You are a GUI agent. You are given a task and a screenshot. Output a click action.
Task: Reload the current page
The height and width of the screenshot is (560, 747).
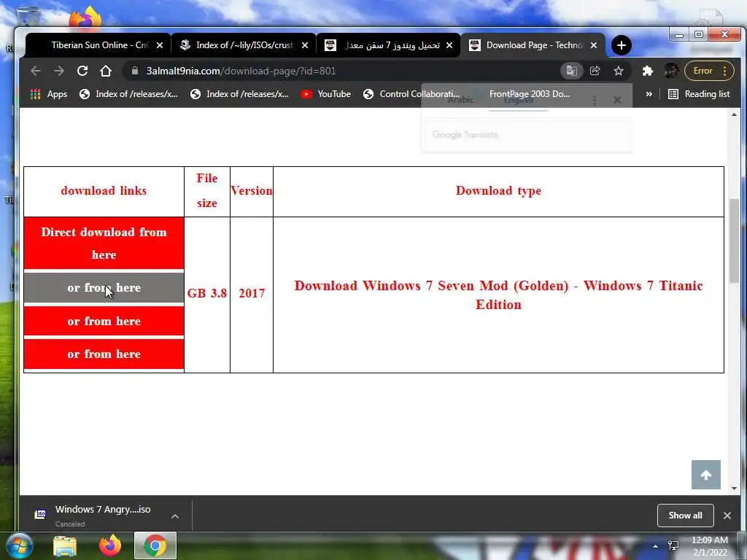tap(82, 71)
